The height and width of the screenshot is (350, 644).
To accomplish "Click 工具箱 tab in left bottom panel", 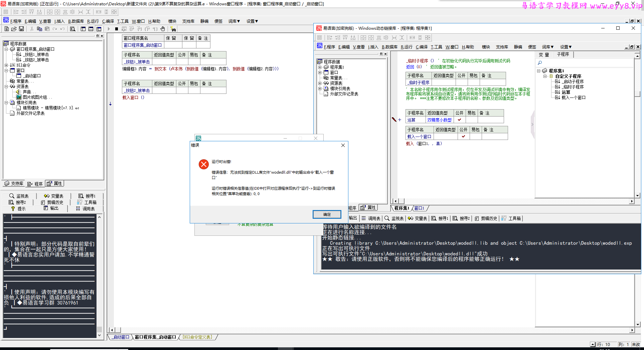I will pos(87,202).
